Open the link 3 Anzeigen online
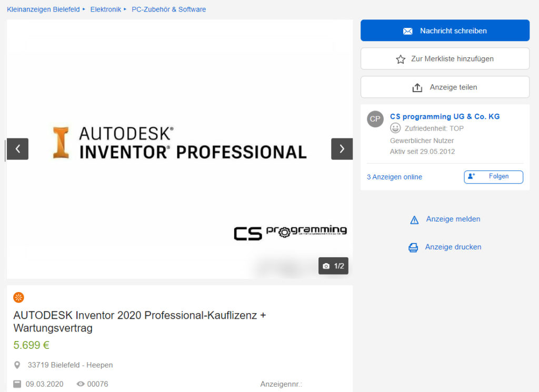This screenshot has width=539, height=392. [x=394, y=177]
